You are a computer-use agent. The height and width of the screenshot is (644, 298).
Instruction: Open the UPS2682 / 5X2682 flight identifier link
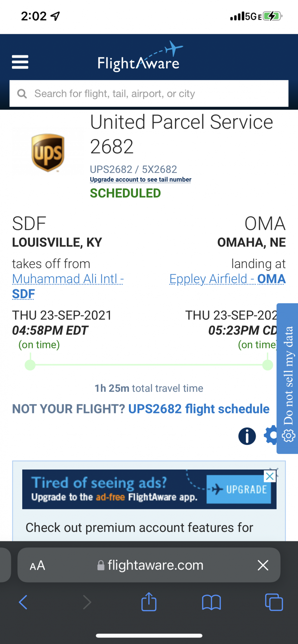tap(134, 169)
